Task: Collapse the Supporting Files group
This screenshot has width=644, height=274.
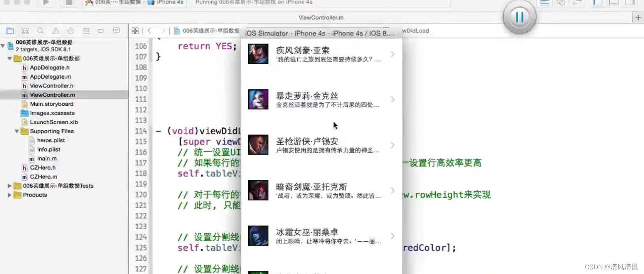Action: (17, 131)
